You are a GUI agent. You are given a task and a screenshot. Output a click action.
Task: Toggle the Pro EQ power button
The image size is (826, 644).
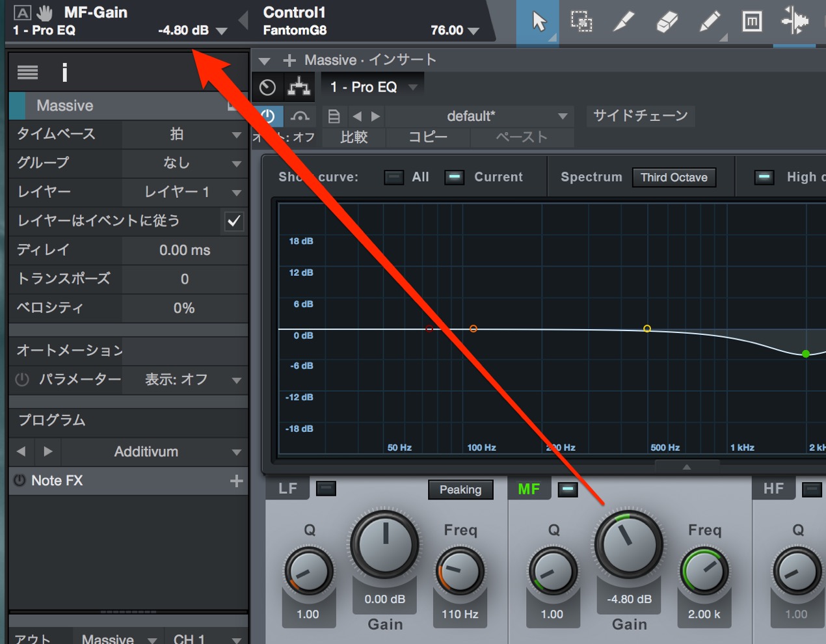(x=268, y=116)
